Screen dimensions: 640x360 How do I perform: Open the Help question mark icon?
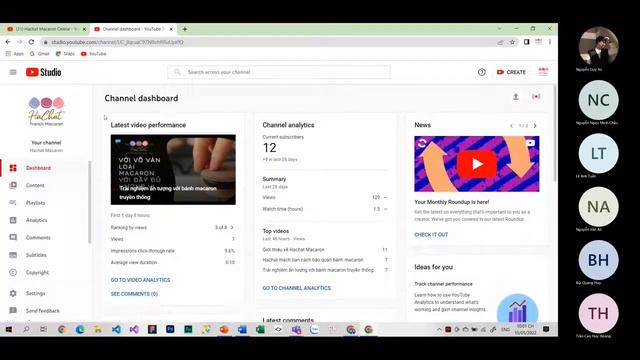click(482, 72)
